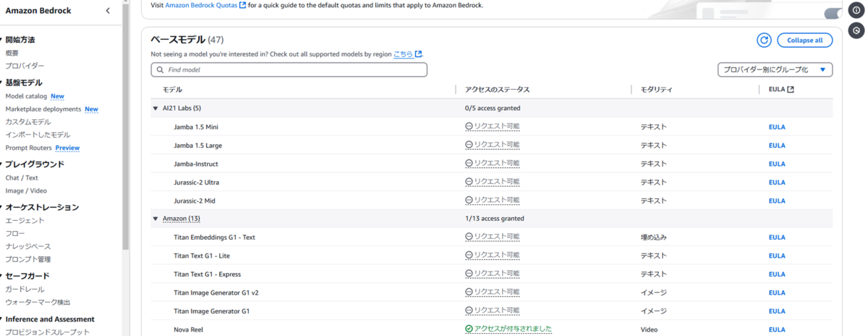
Task: Open カスタムモデル in the sidebar
Action: (x=28, y=122)
